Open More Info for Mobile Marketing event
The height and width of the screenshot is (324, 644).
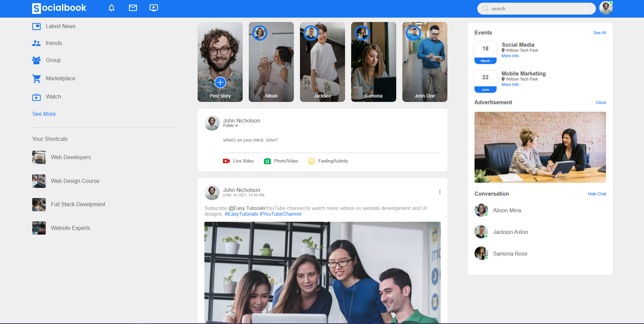(510, 85)
